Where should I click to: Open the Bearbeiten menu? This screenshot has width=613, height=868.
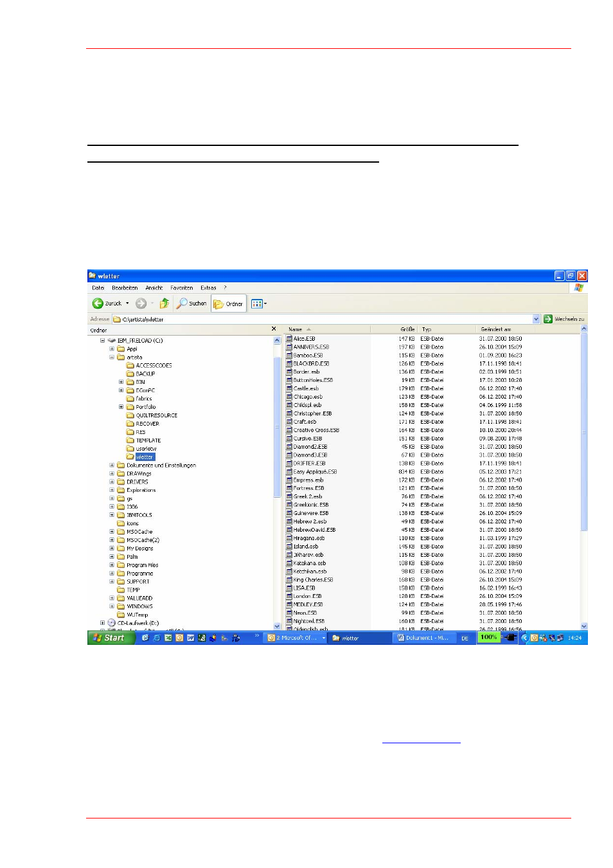pyautogui.click(x=125, y=288)
